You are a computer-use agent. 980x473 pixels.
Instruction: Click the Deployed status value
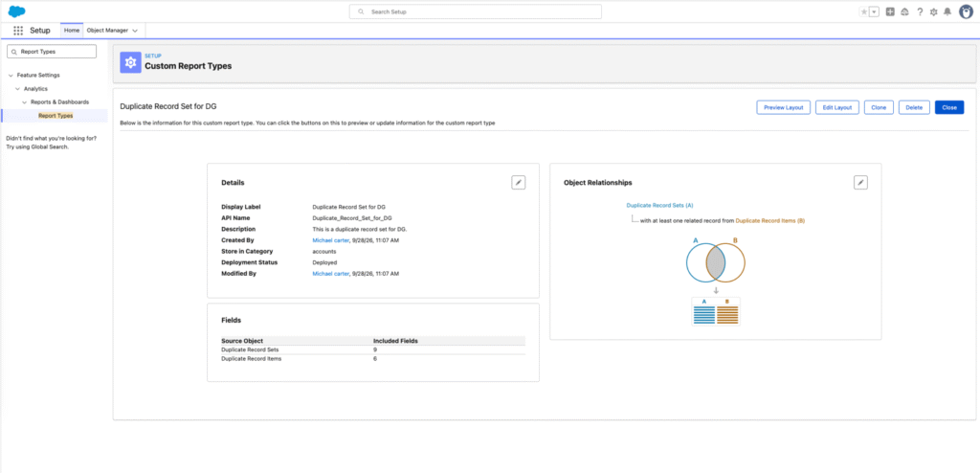click(x=324, y=262)
